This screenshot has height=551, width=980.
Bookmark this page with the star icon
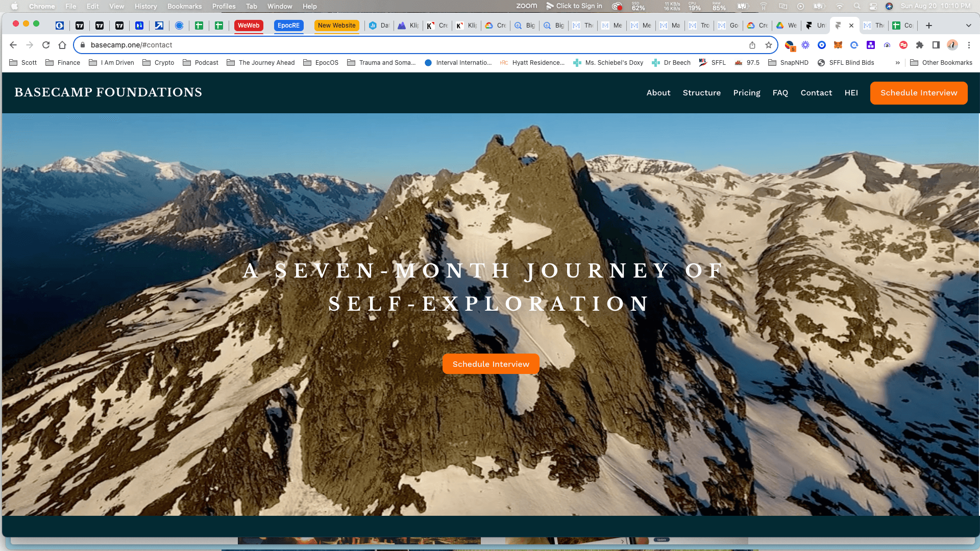(769, 45)
